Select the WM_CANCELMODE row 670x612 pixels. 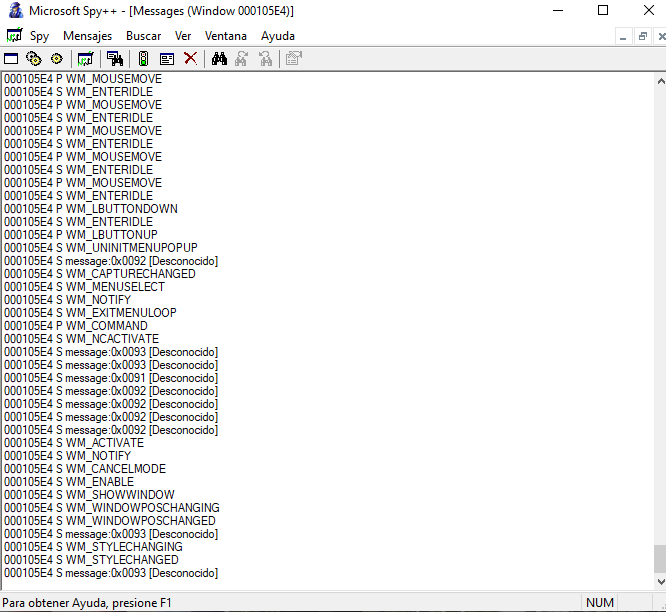click(85, 469)
